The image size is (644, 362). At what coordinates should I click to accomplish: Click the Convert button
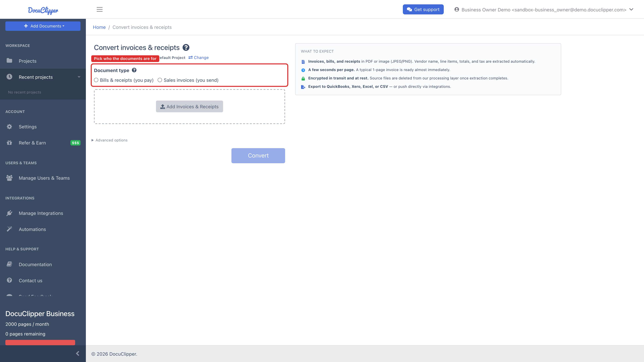point(258,156)
